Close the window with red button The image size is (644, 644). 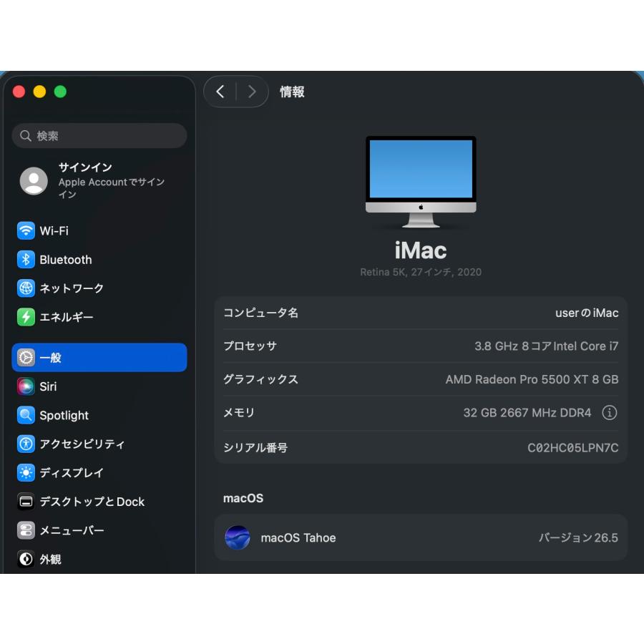point(19,92)
